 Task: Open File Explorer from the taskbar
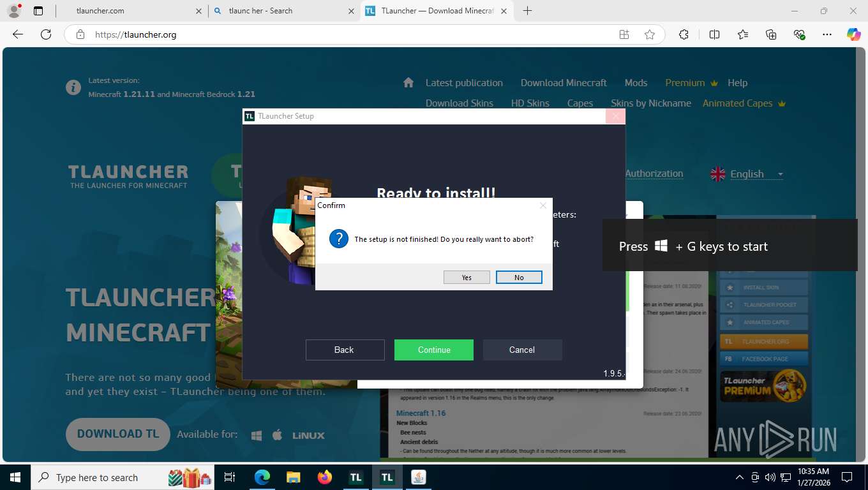[293, 477]
